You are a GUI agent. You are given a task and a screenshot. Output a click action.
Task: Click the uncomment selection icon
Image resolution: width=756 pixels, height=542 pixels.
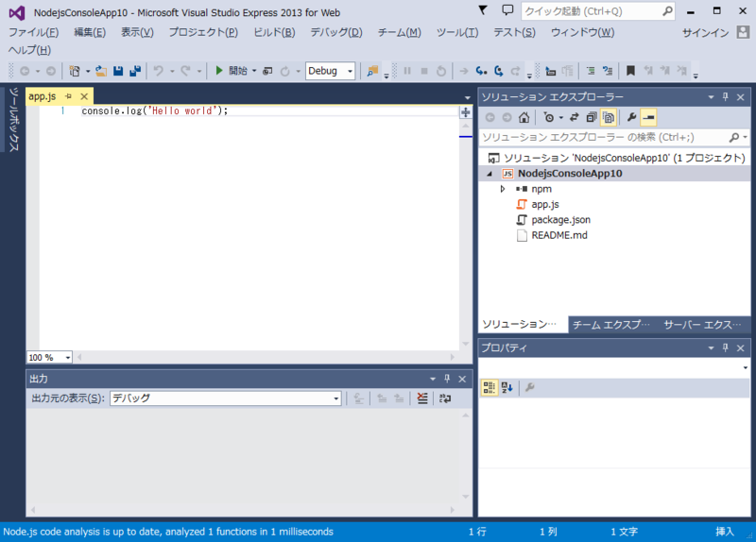(608, 72)
